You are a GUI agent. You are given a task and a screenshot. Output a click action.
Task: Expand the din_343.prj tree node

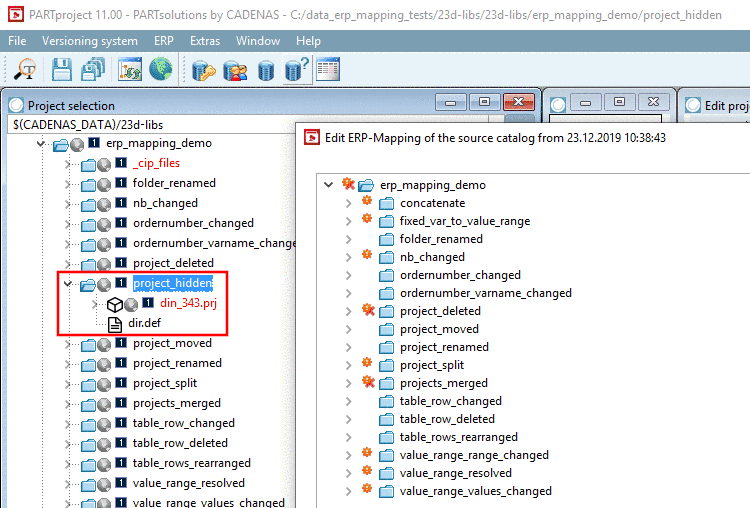pos(95,304)
